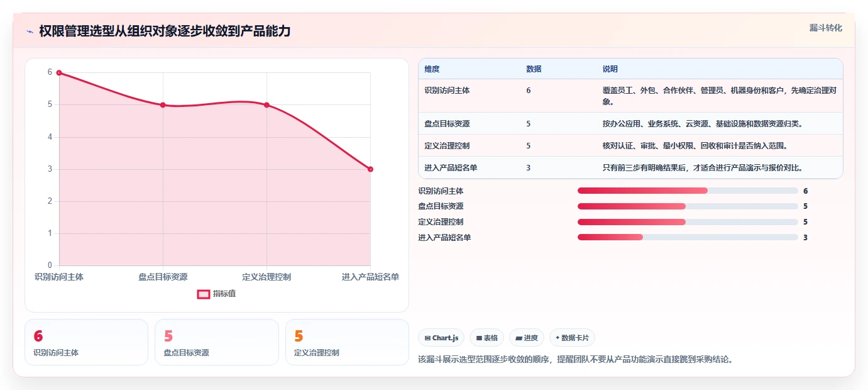Click the description starting with 覆盖员工、外包

[x=720, y=96]
